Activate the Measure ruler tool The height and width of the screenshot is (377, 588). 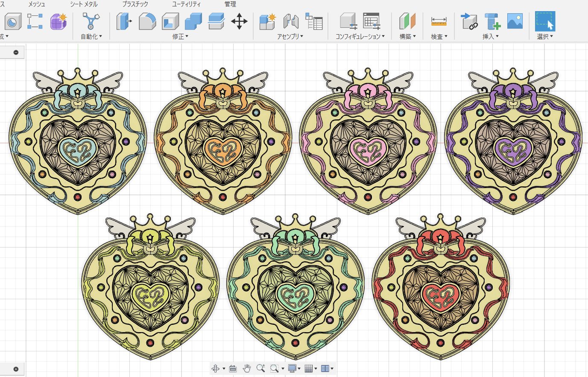pyautogui.click(x=439, y=21)
